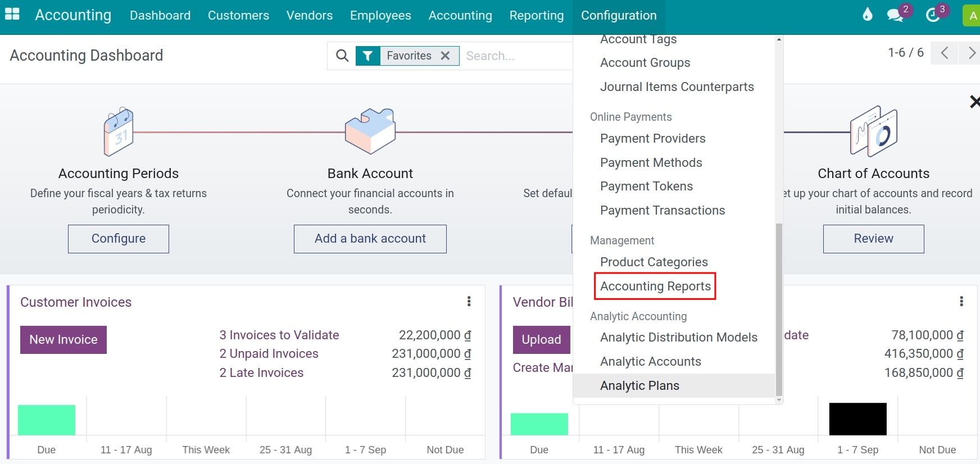Select Account Tags in the menu
980x464 pixels.
coord(638,40)
